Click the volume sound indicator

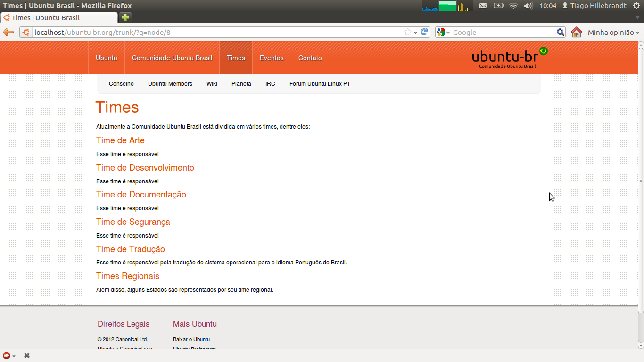528,6
